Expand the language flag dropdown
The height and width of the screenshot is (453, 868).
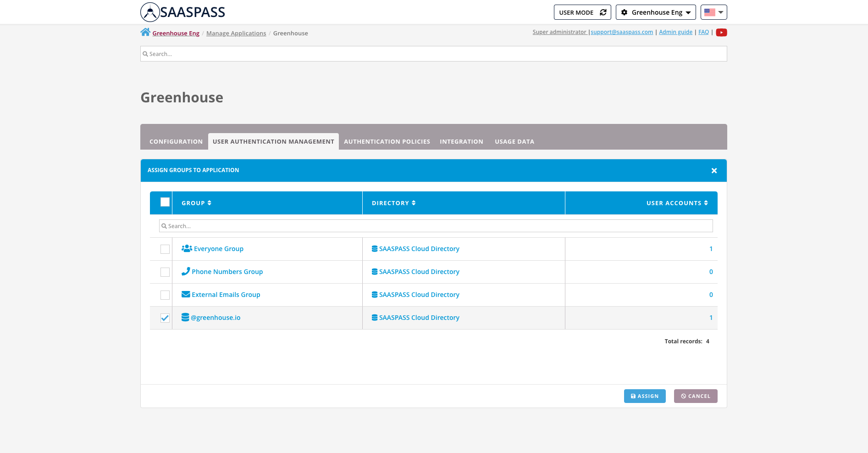click(713, 12)
